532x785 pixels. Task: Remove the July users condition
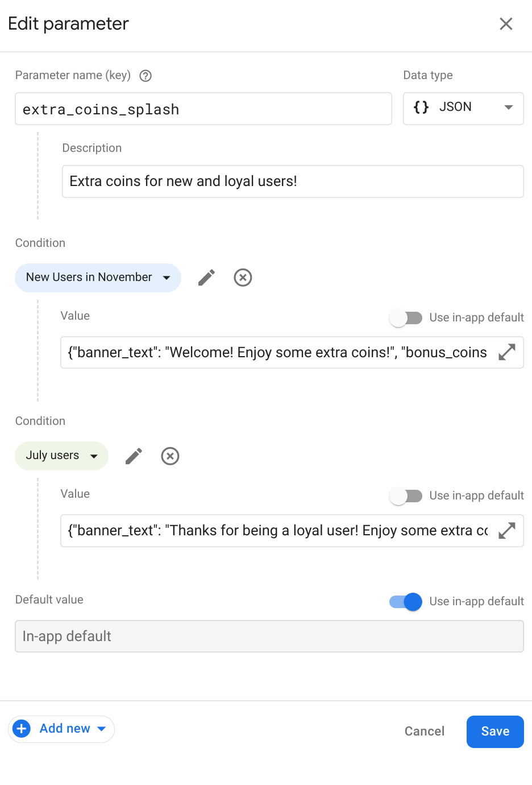[170, 456]
